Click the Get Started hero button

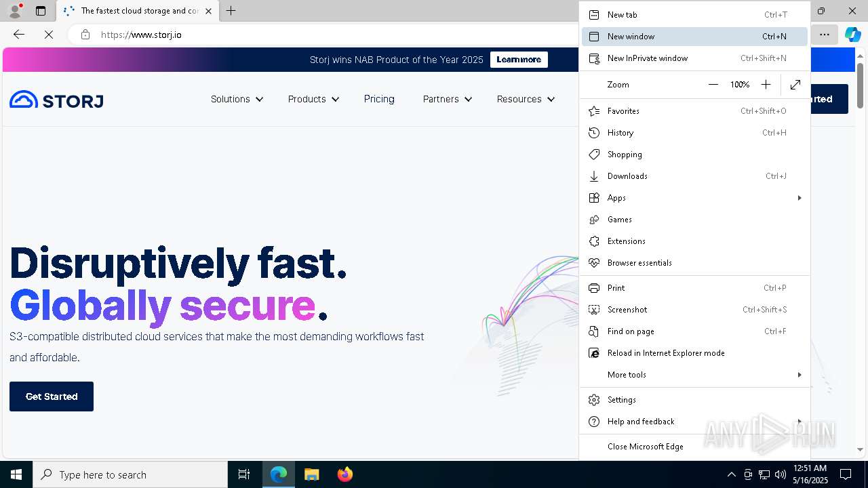[52, 396]
